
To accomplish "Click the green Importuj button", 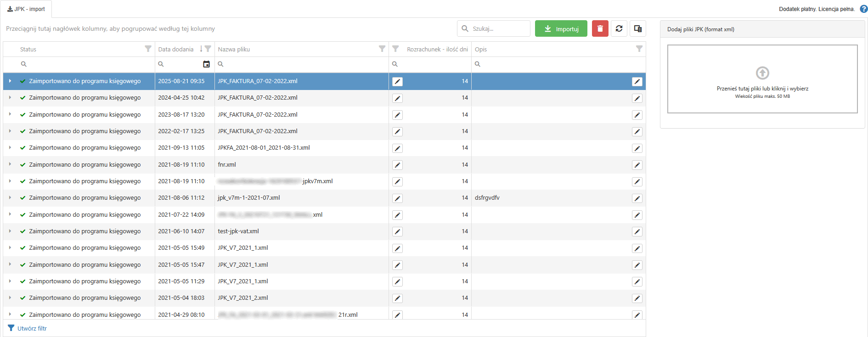I will (x=561, y=28).
